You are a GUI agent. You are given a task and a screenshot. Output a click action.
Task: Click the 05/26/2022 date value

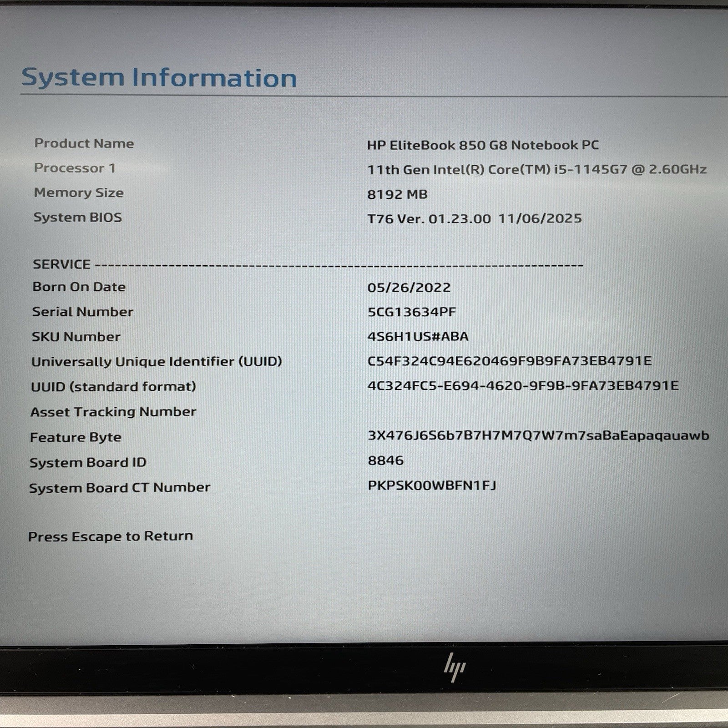(x=409, y=288)
